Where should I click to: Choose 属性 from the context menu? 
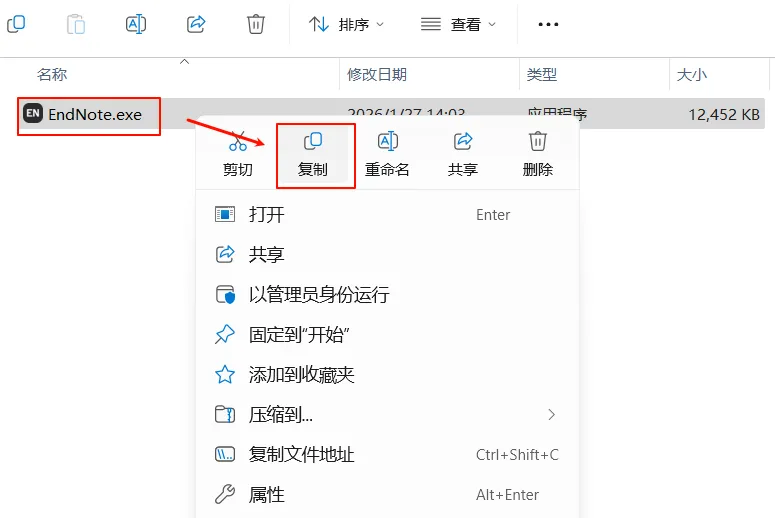point(387,495)
